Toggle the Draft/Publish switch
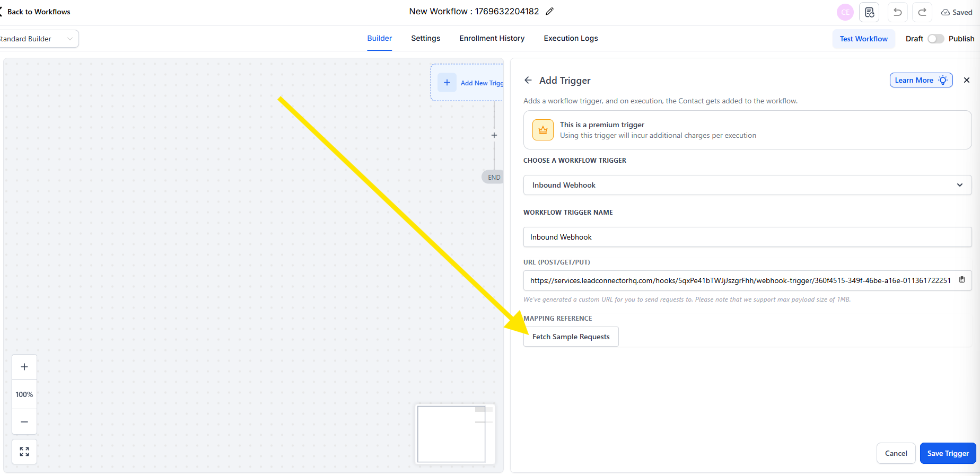Image resolution: width=980 pixels, height=476 pixels. (x=935, y=39)
